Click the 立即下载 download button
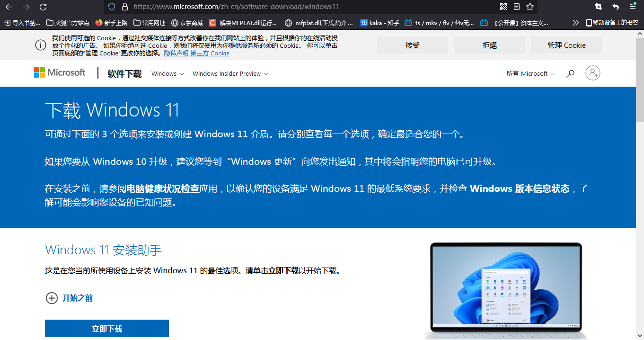The image size is (644, 340). click(x=107, y=329)
